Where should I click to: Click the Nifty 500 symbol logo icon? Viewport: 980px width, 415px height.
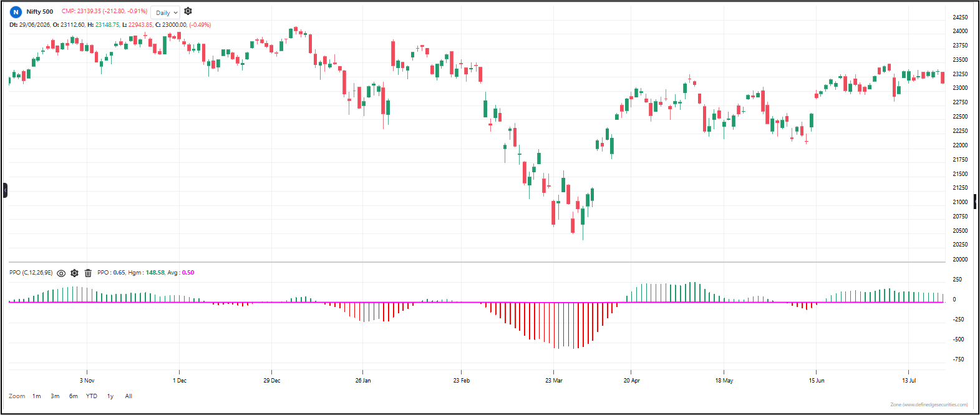pyautogui.click(x=16, y=12)
